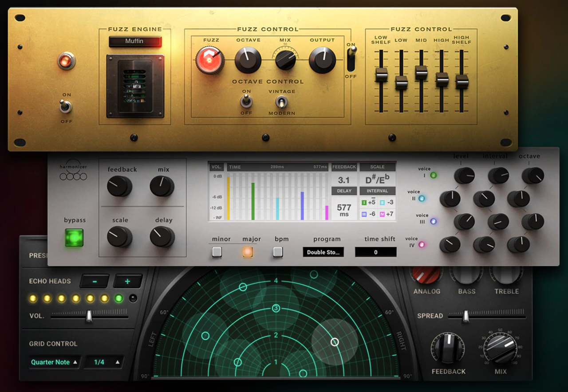
Task: Click the HIGH SHELF fader
Action: pyautogui.click(x=461, y=81)
